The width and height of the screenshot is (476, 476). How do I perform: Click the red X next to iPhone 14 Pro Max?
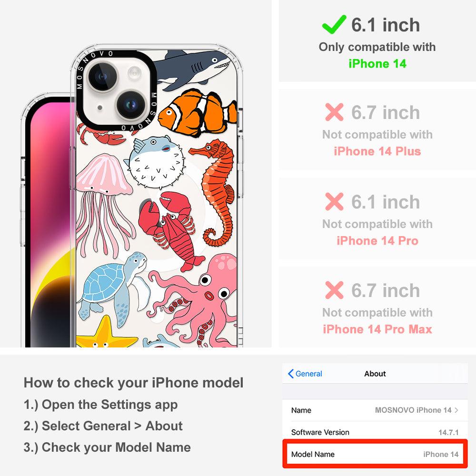click(x=334, y=290)
